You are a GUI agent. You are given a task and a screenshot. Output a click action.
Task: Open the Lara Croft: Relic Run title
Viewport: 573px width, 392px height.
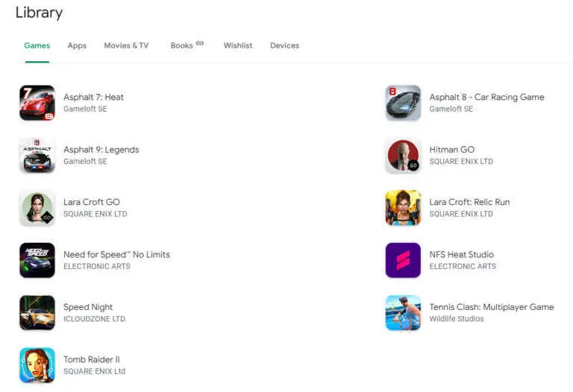click(469, 202)
